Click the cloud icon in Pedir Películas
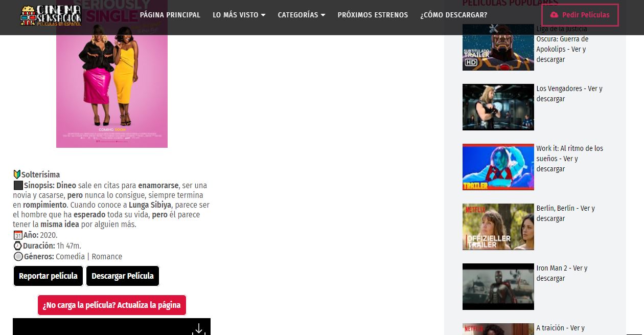 555,15
